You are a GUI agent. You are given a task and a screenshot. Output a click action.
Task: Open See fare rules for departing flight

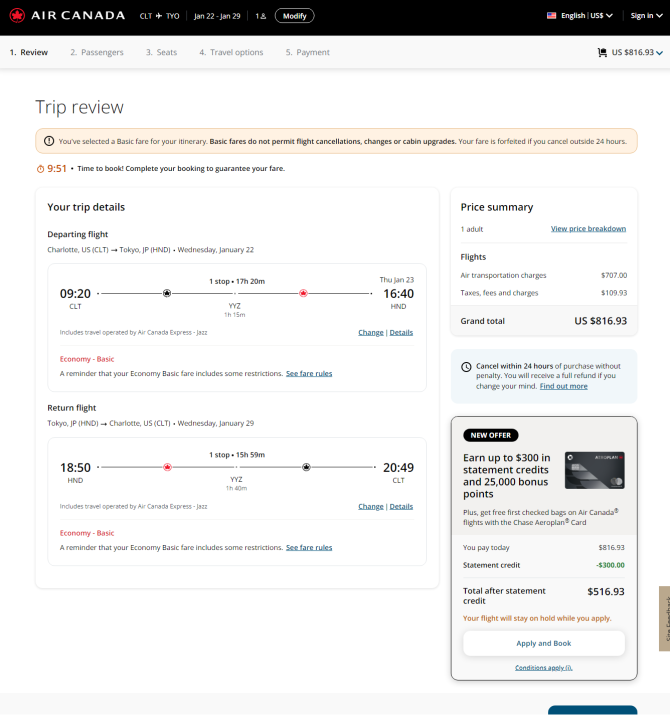(x=309, y=373)
